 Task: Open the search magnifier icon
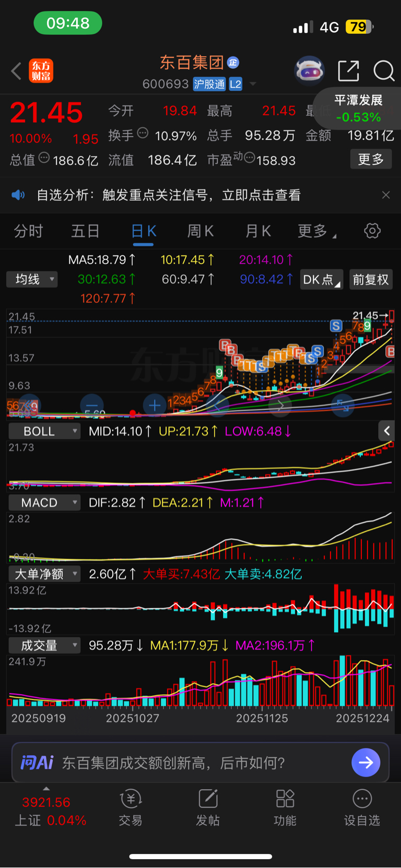pos(384,71)
